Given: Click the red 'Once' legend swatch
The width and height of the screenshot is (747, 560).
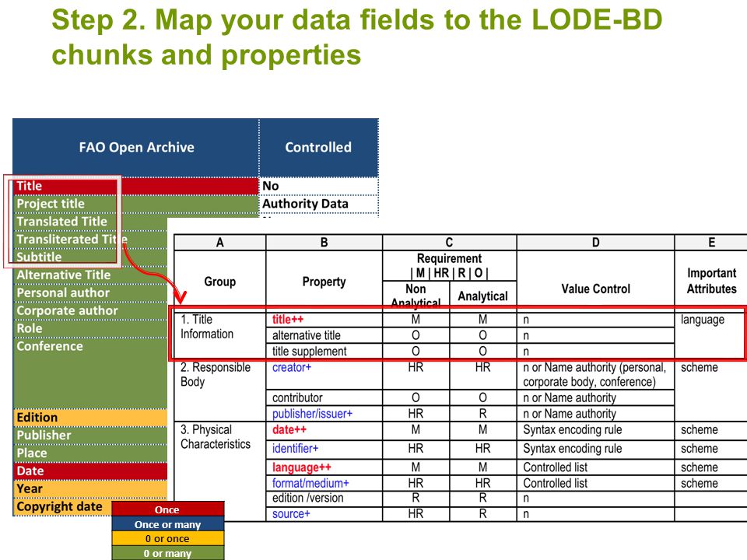Looking at the screenshot, I should 168,509.
